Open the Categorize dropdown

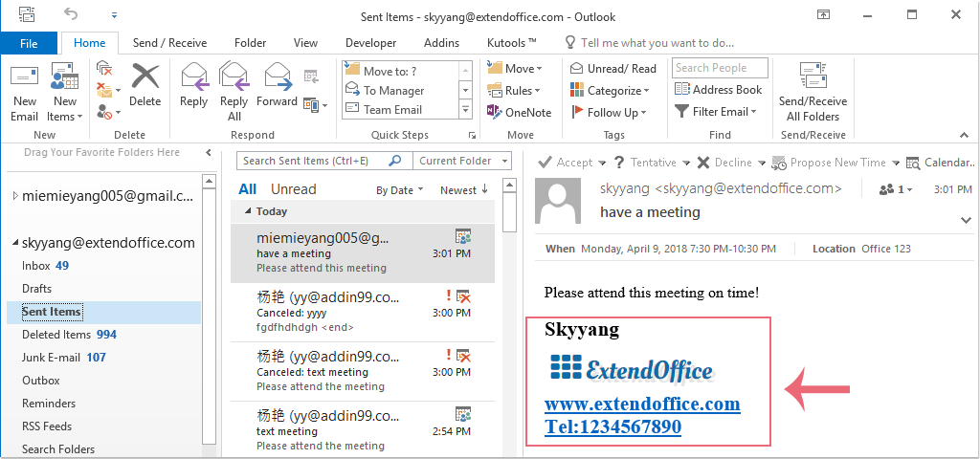(611, 91)
